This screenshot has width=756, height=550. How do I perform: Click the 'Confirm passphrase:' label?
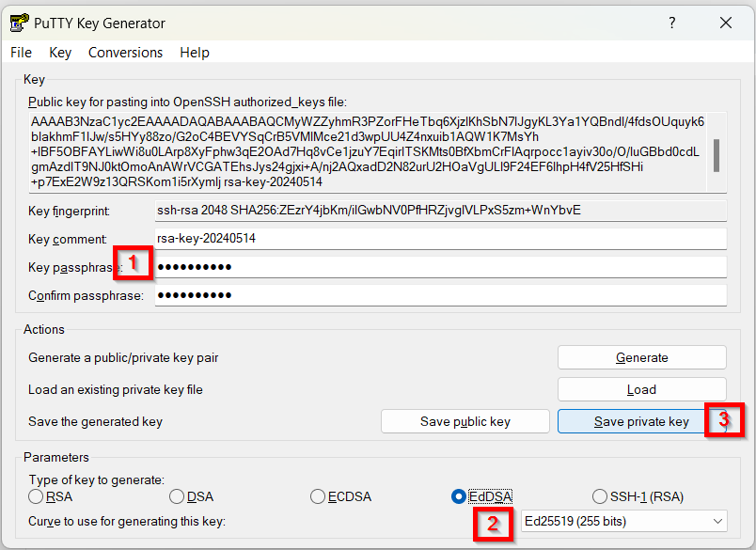(x=86, y=295)
